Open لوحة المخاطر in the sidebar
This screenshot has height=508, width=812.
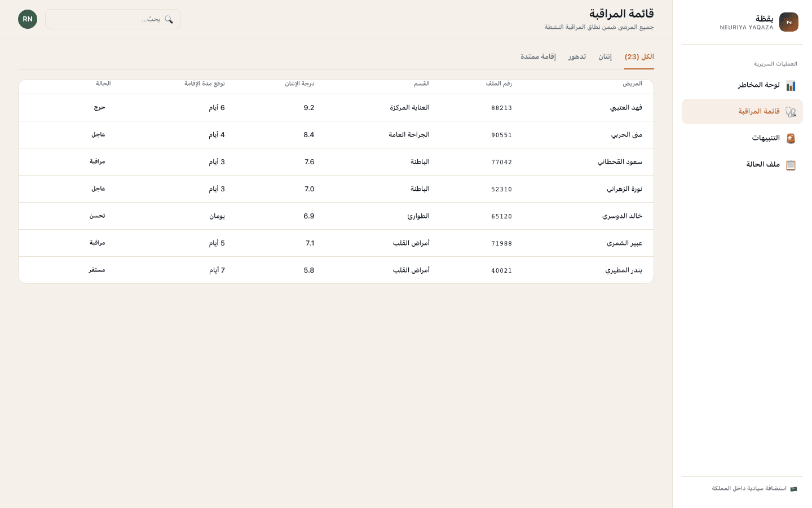pos(742,85)
